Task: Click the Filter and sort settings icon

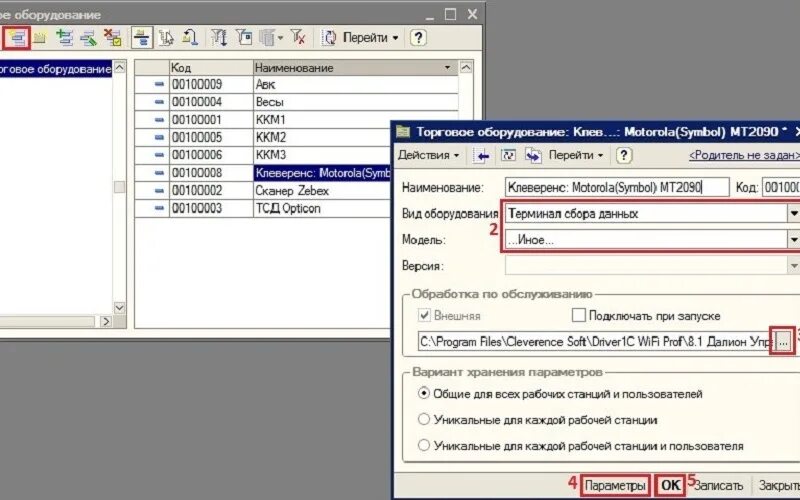Action: [219, 38]
